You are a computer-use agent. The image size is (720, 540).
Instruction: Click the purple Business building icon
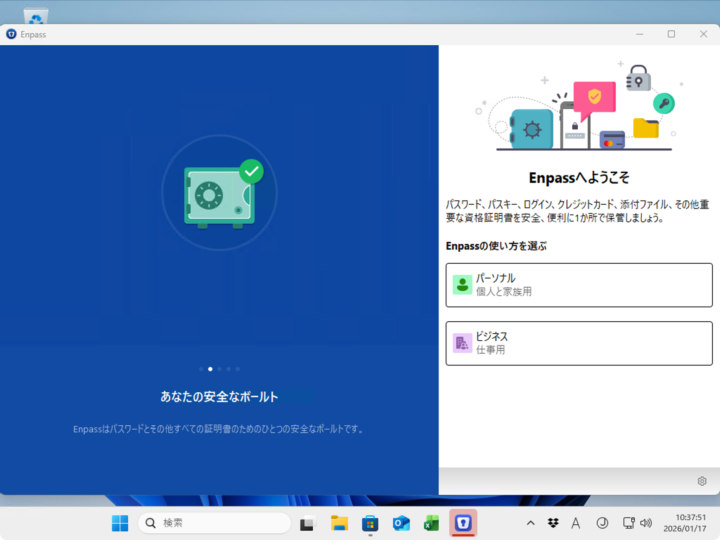coord(462,343)
